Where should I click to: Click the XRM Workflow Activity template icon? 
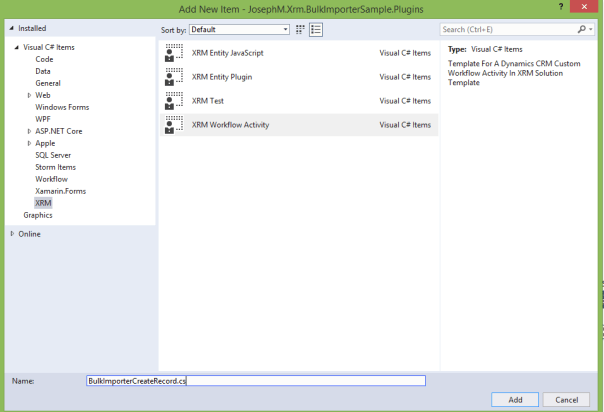pos(174,125)
